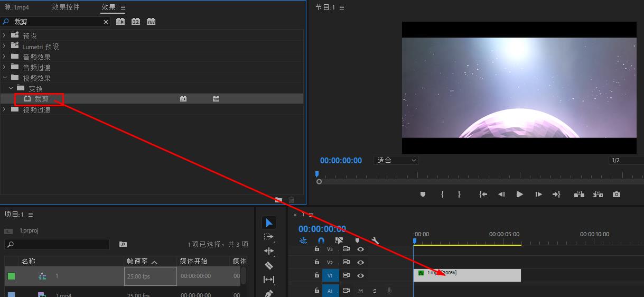Open timeline wrench display settings
This screenshot has height=297, width=644.
tap(375, 240)
